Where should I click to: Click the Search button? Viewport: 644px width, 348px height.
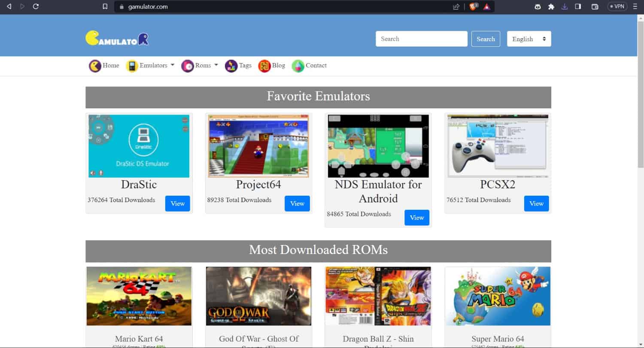pos(486,39)
